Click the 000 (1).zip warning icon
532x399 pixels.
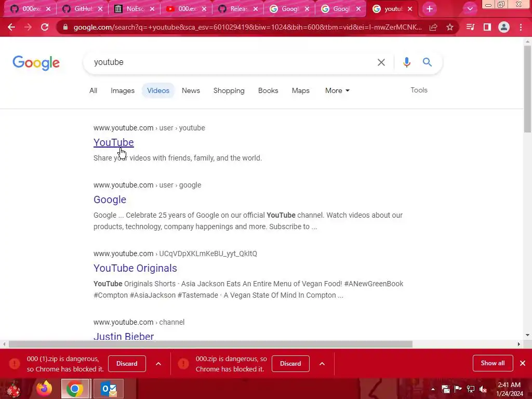(15, 364)
